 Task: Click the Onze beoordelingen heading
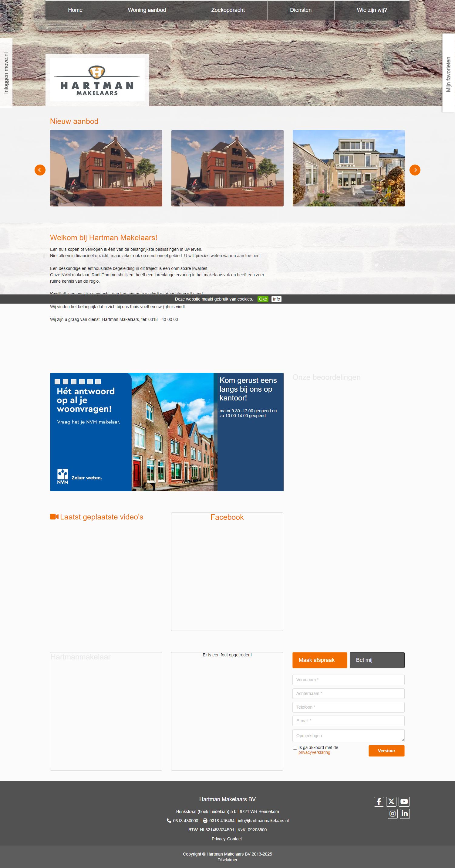point(326,377)
